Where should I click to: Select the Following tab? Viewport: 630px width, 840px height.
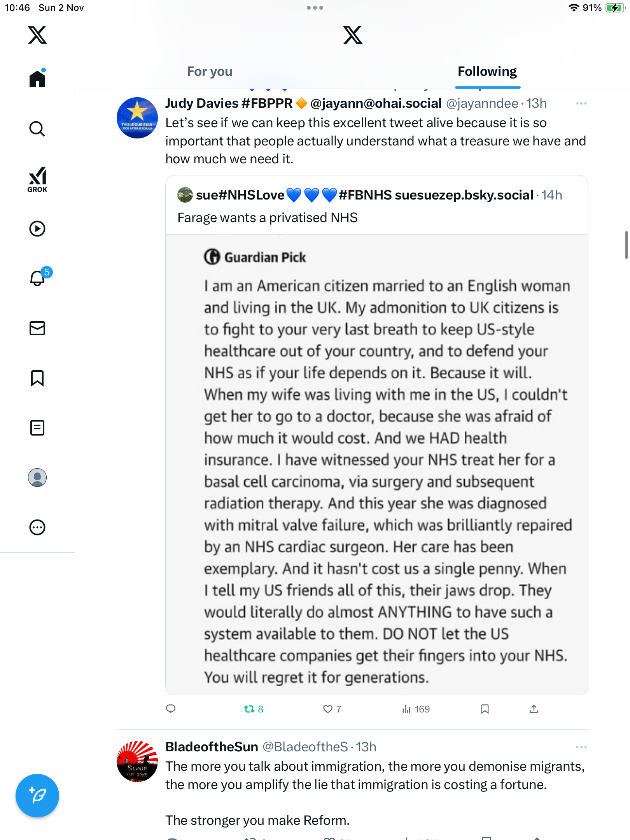point(487,72)
